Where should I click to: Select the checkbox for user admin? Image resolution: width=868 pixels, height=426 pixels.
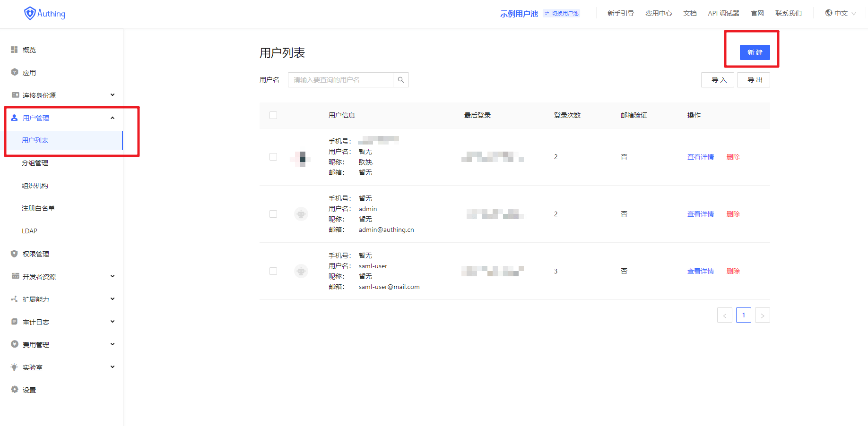coord(273,213)
